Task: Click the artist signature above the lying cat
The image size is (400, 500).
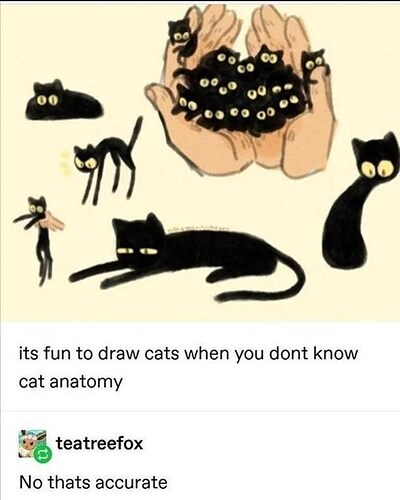Action: click(193, 229)
